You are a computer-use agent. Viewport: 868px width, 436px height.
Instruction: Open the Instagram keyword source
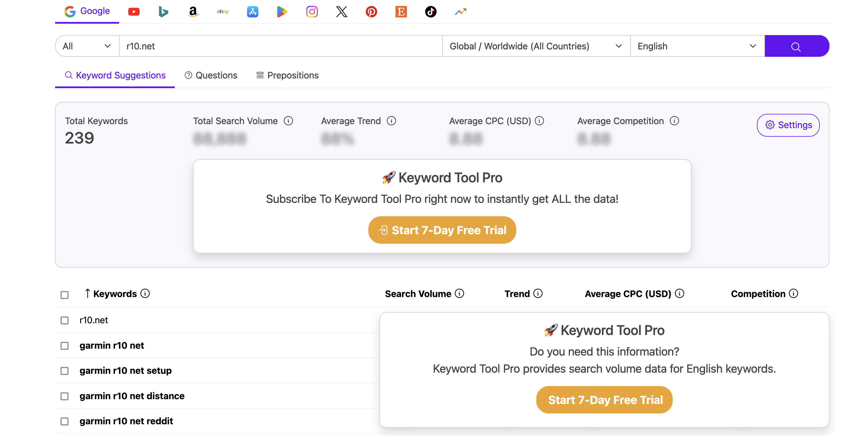[312, 12]
